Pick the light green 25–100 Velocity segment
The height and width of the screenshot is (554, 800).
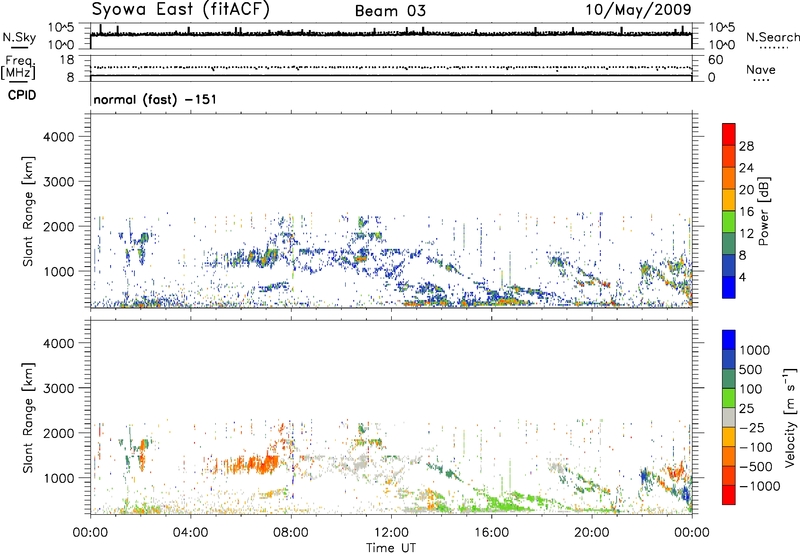pos(729,398)
